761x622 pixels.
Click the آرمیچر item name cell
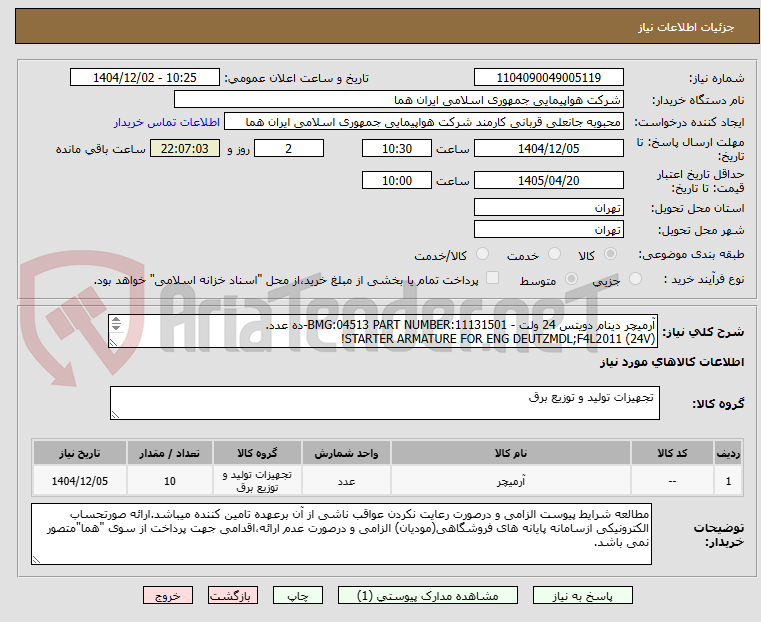(511, 481)
